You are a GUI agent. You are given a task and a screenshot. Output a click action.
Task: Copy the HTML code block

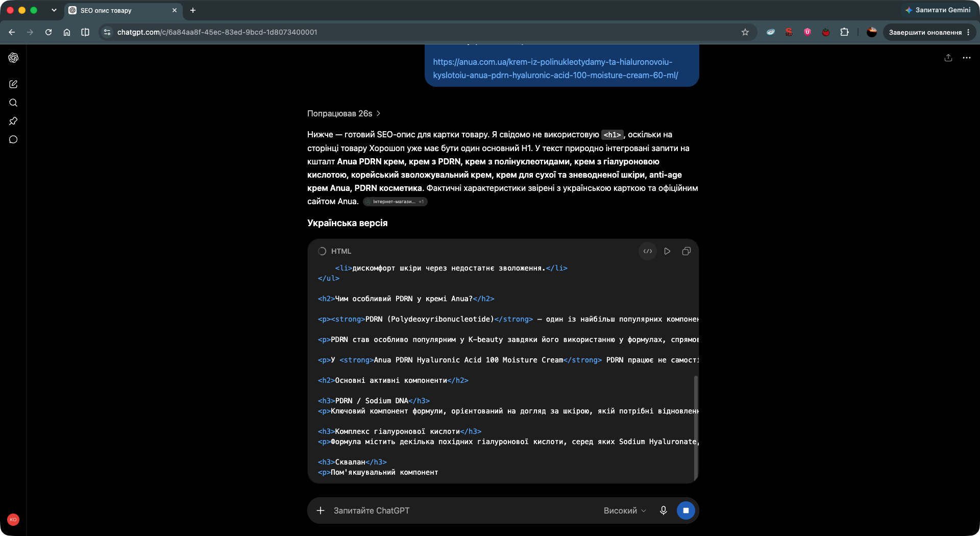click(x=687, y=251)
